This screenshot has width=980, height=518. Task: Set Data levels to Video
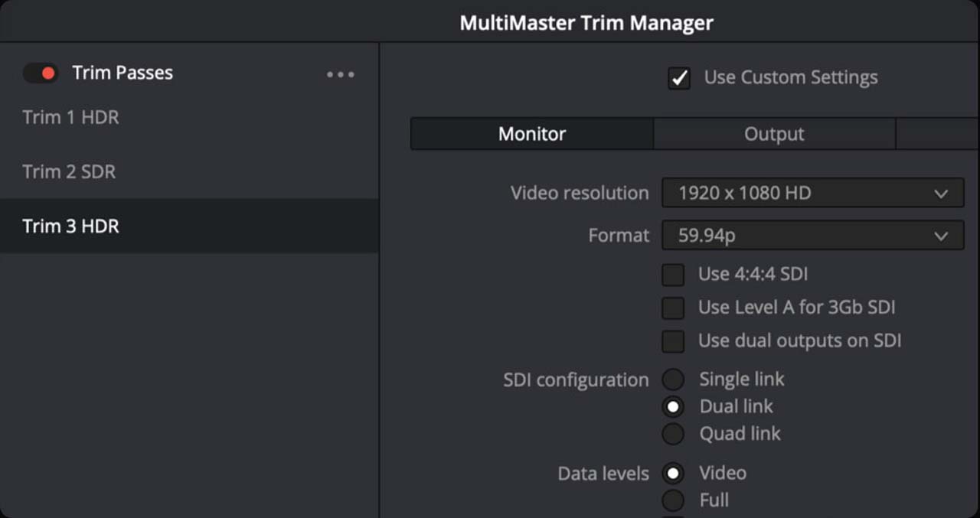(673, 474)
